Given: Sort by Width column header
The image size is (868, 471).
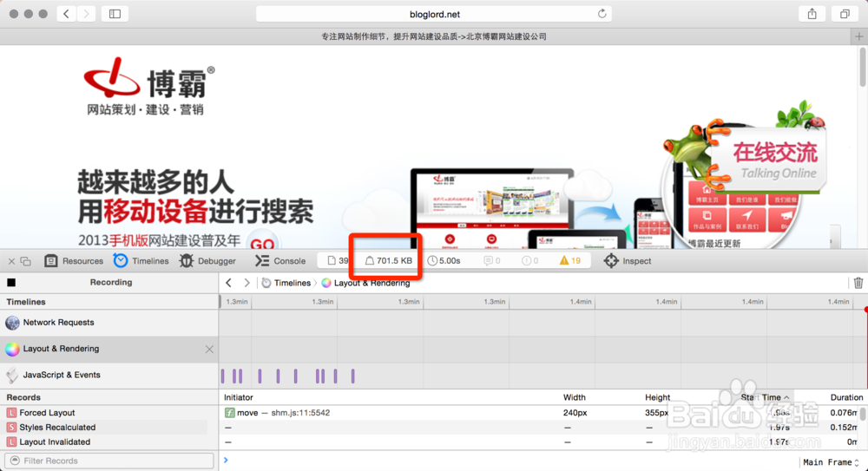Looking at the screenshot, I should (574, 397).
